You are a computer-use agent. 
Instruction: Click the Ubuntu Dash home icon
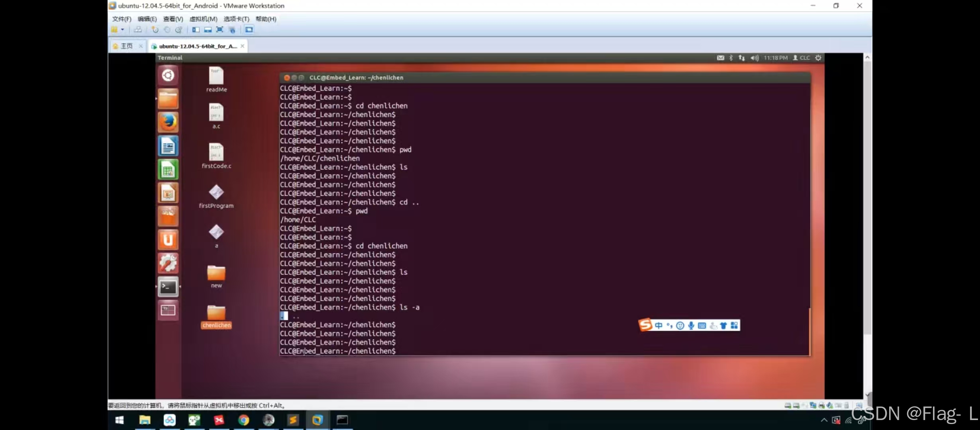168,75
